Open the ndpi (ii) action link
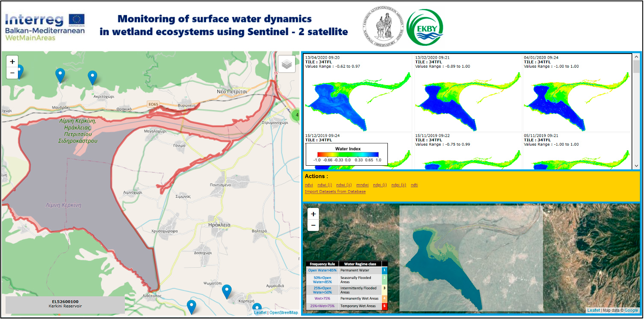Image resolution: width=644 pixels, height=319 pixels. [399, 185]
